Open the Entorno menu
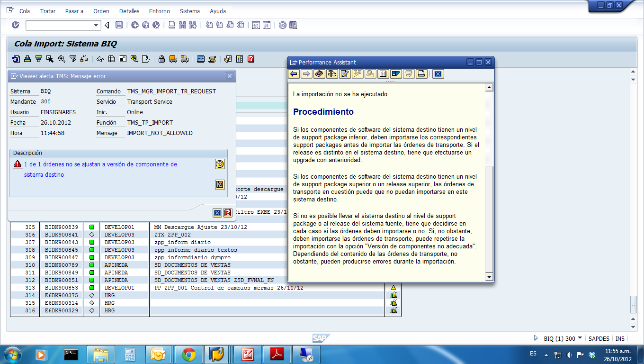The width and height of the screenshot is (644, 364). pos(160,11)
